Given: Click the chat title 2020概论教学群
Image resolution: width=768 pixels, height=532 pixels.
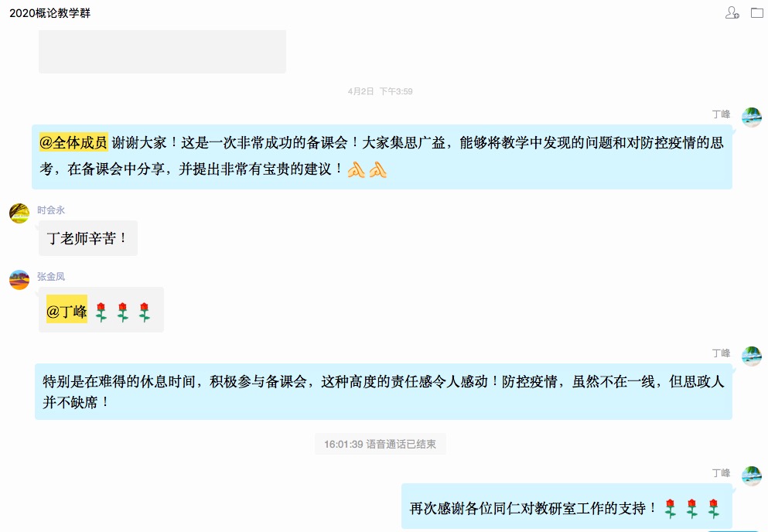Looking at the screenshot, I should (x=50, y=13).
